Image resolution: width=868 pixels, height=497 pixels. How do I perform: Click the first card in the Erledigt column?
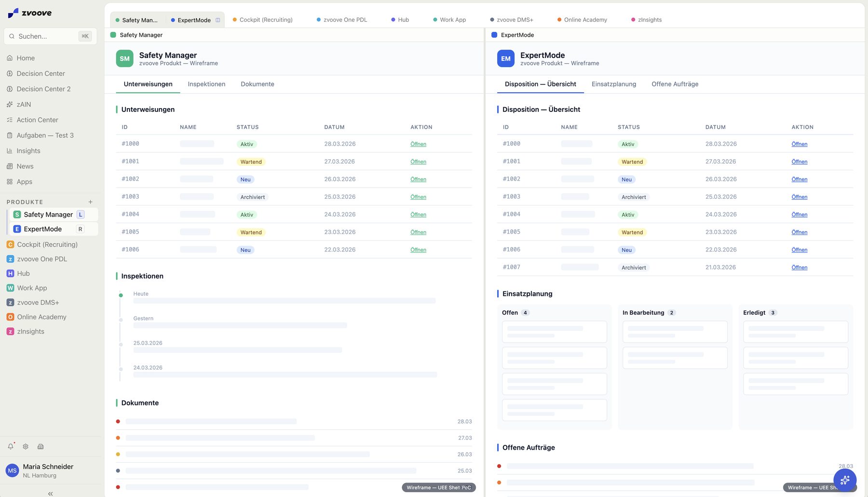(796, 332)
